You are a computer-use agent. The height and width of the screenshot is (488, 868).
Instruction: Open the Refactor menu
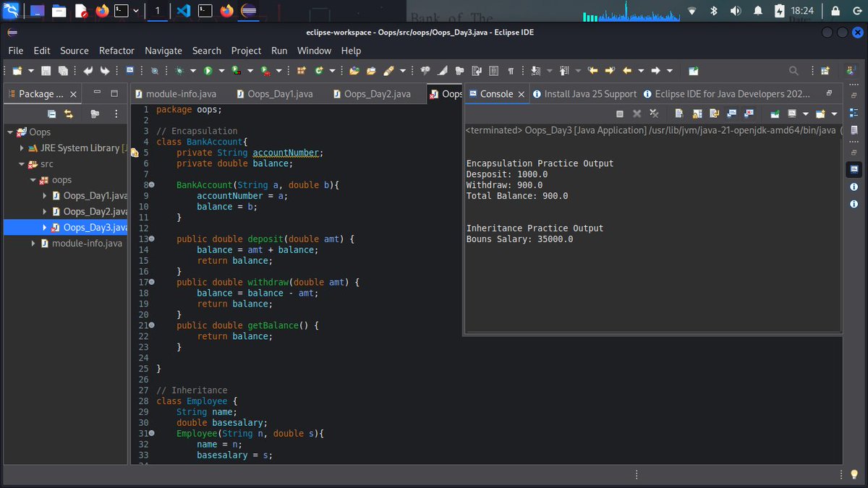(x=116, y=51)
